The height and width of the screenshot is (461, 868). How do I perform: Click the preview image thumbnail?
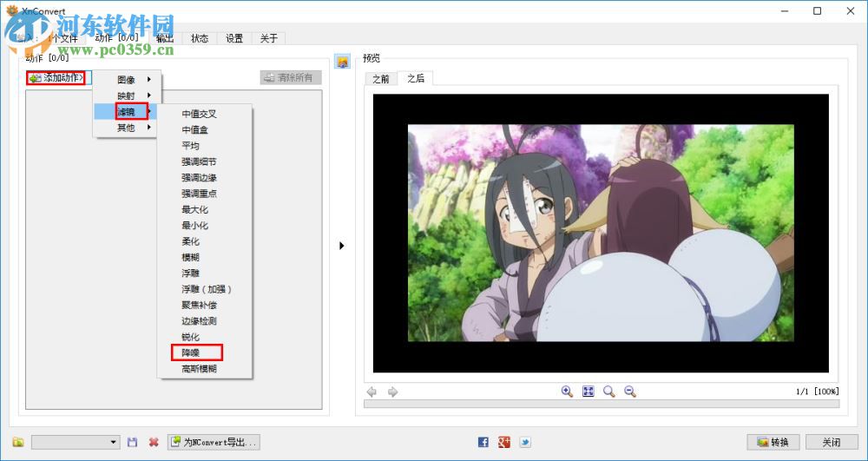coord(601,233)
